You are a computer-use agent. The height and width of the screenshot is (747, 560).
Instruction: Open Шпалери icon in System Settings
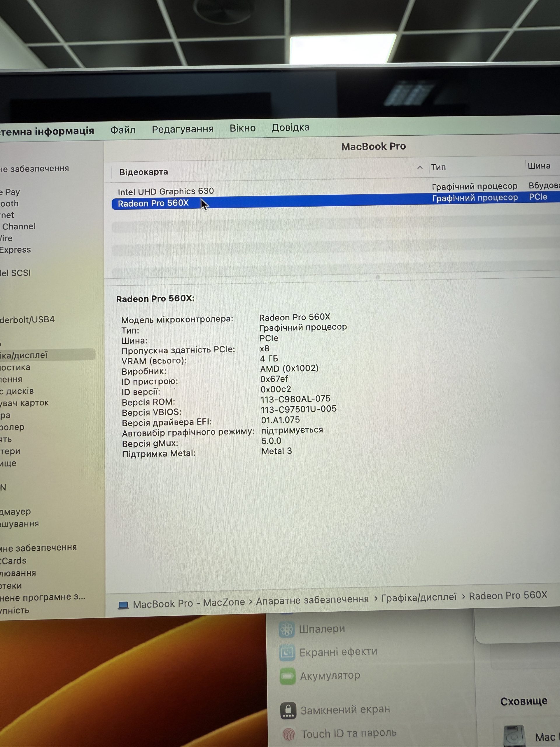(x=287, y=629)
